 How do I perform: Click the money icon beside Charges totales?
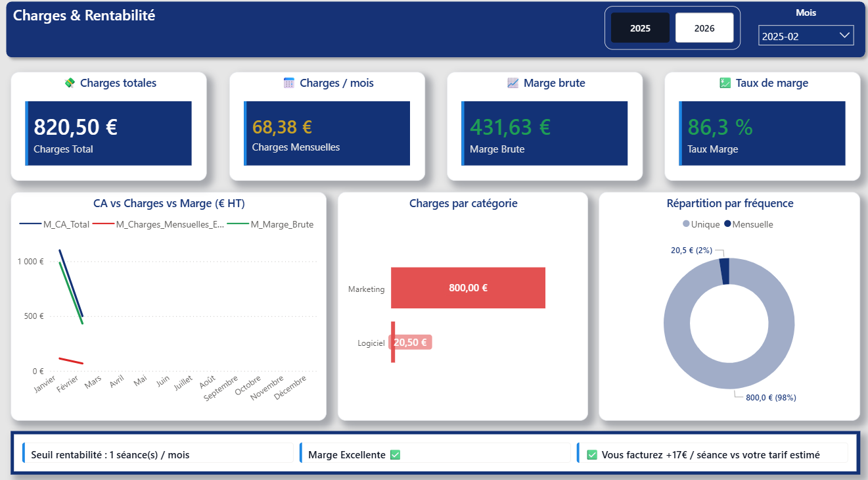(x=70, y=83)
